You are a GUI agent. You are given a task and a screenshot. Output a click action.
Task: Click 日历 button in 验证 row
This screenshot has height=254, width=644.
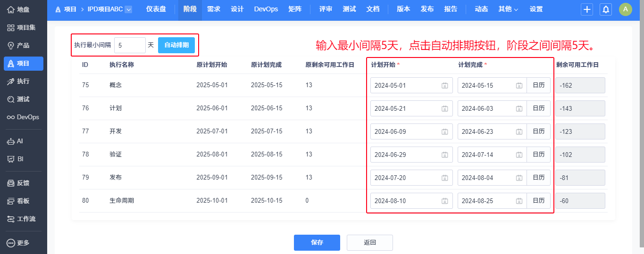pos(538,155)
